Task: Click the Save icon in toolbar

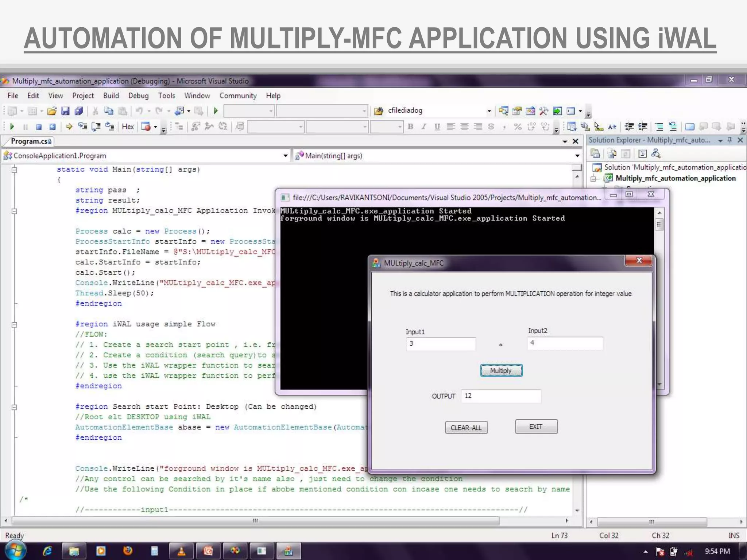Action: pyautogui.click(x=65, y=111)
